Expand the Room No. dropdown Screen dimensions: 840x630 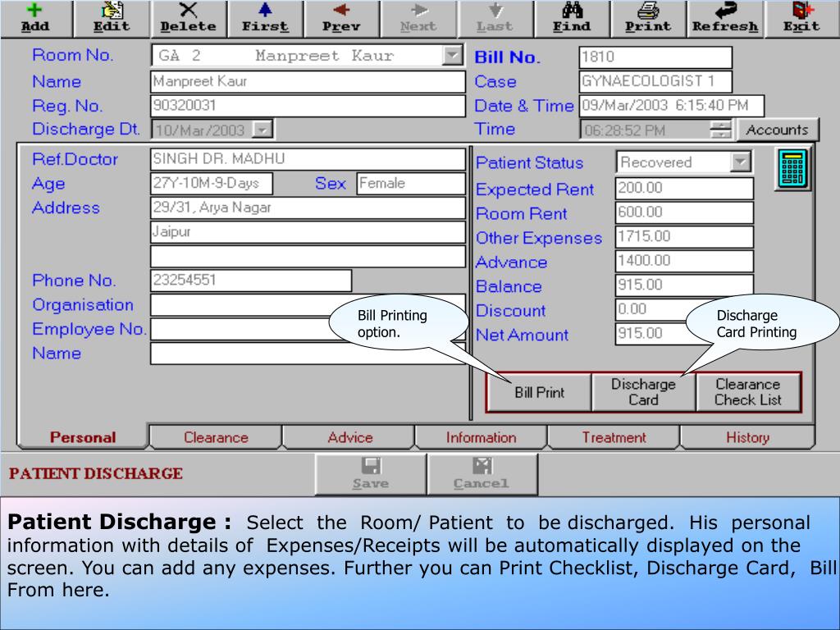[452, 55]
